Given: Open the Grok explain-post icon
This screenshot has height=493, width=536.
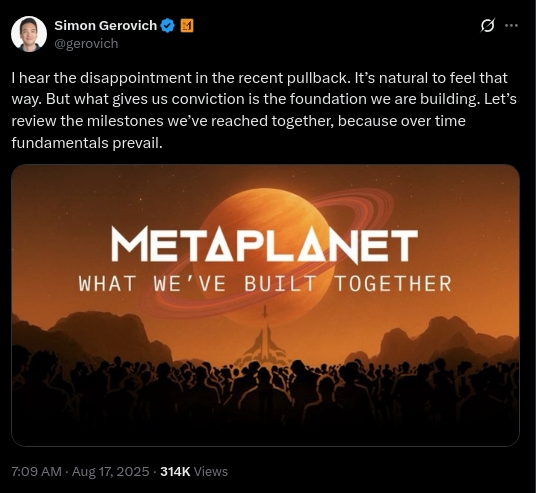Looking at the screenshot, I should (487, 26).
